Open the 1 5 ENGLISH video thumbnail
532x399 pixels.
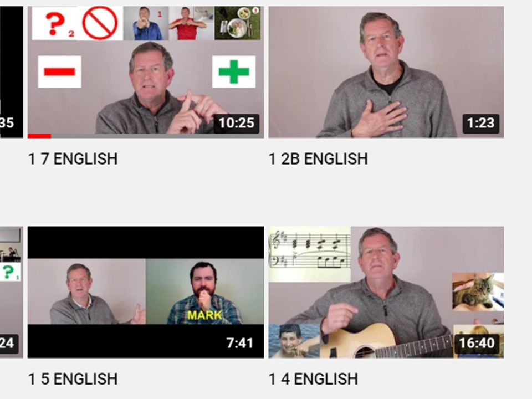pos(146,292)
